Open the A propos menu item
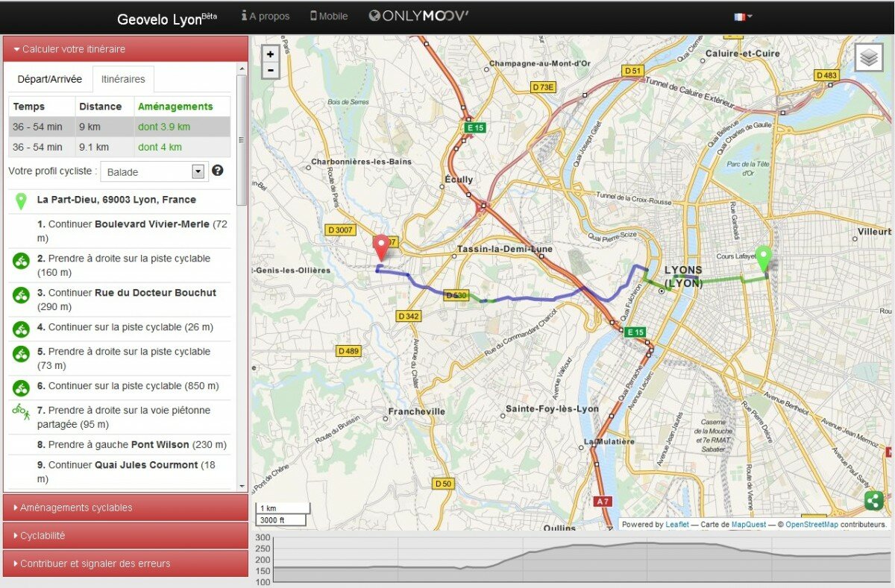Screen dimensions: 895x588 pyautogui.click(x=266, y=16)
